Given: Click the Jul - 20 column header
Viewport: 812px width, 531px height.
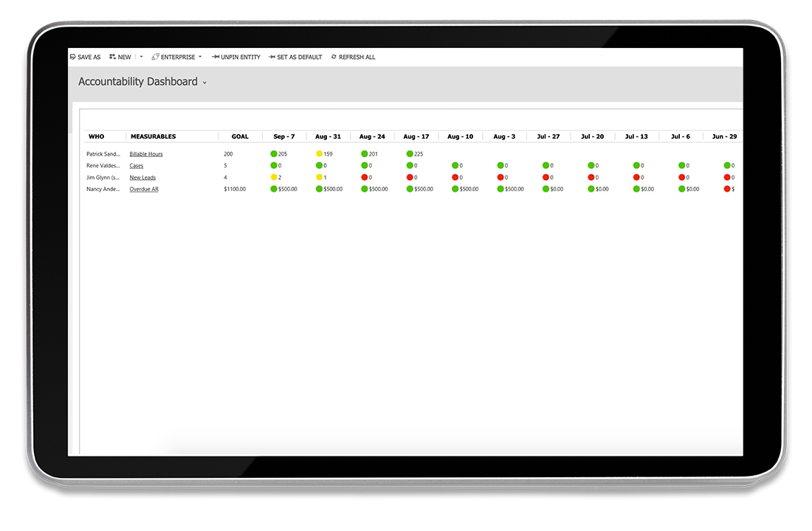Looking at the screenshot, I should pos(592,136).
